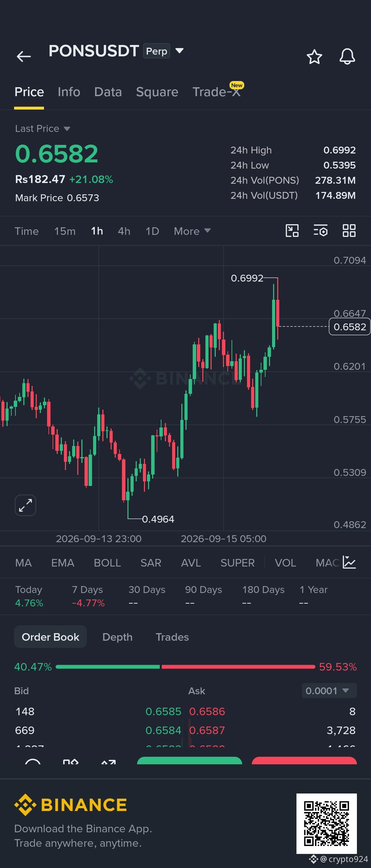Viewport: 371px width, 868px height.
Task: Select the 4h timeframe
Action: [x=124, y=231]
